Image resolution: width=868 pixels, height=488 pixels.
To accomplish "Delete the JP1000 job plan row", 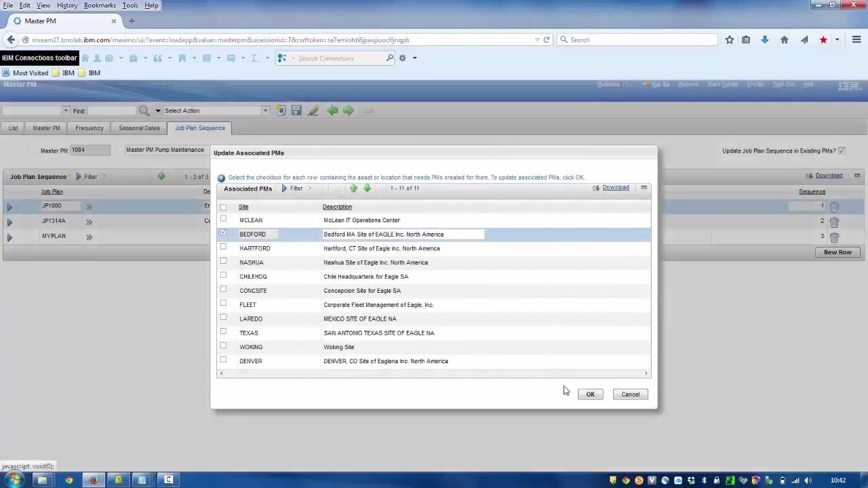I will [835, 207].
